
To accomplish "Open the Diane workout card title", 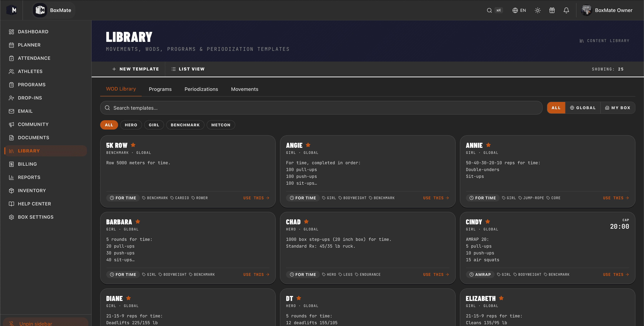I will [x=114, y=298].
